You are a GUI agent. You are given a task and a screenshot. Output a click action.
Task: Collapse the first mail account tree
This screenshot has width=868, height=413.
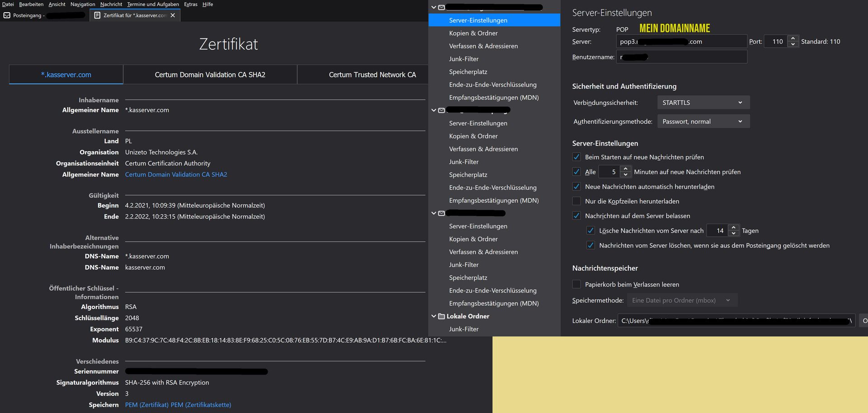[x=434, y=7]
